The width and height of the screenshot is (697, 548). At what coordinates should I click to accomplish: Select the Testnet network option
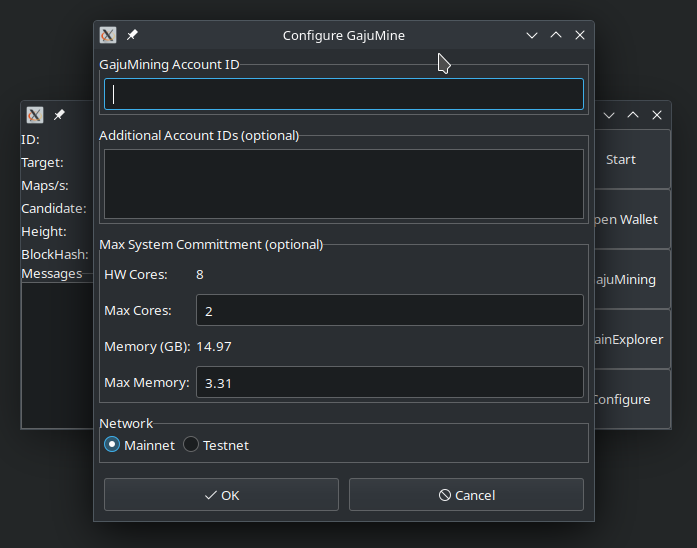pyautogui.click(x=191, y=445)
